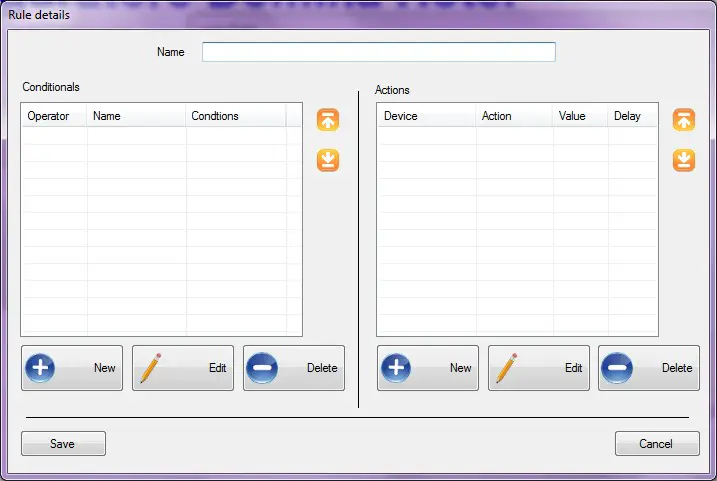Delete the selected action
717x481 pixels.
point(649,368)
